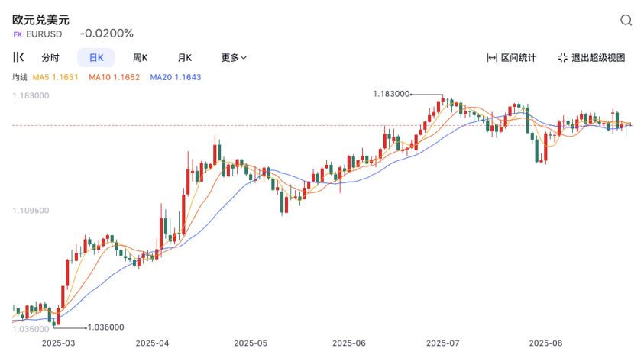Toggle the MA5 moving average indicator
This screenshot has width=644, height=358.
pos(56,77)
